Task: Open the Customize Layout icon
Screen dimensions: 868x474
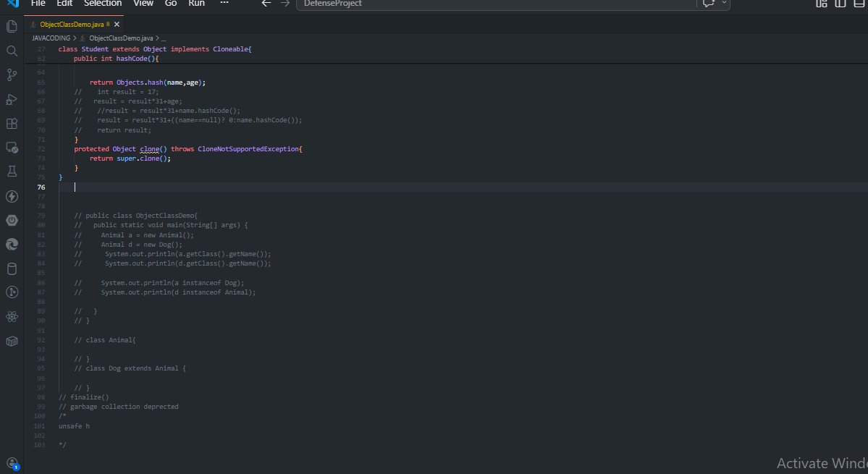Action: point(822,4)
